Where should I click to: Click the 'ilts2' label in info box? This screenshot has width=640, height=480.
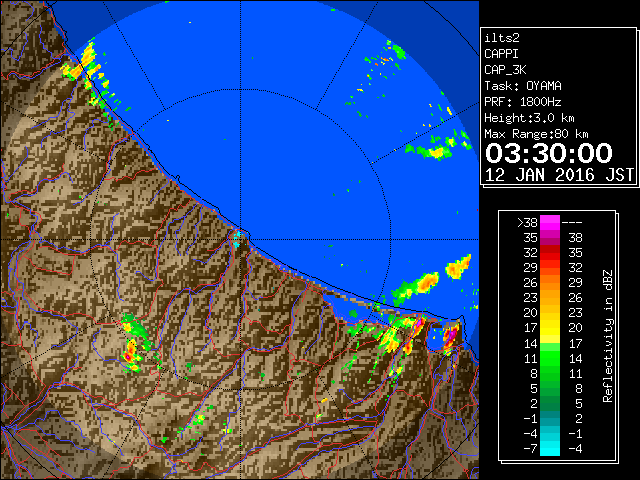(x=502, y=38)
